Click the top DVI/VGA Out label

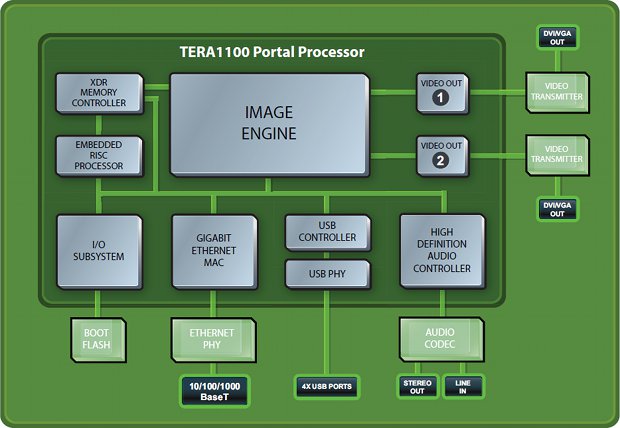pos(557,38)
